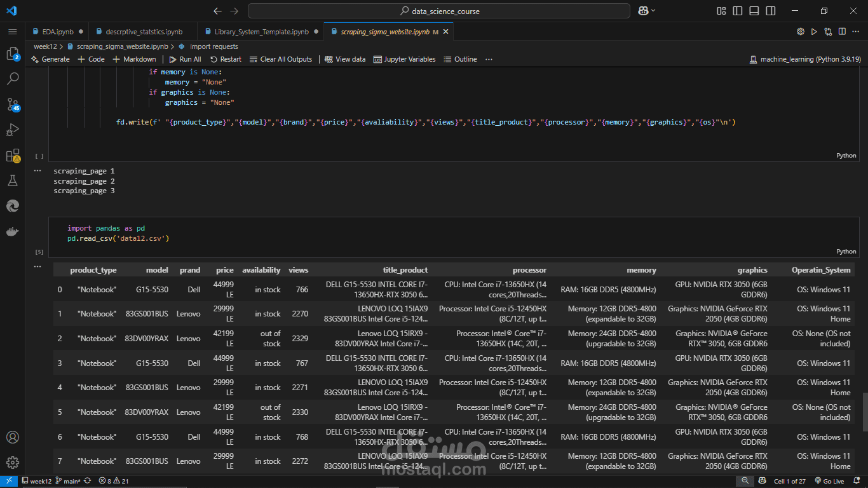Open the Accounts menu in activity bar
This screenshot has height=488, width=868.
pyautogui.click(x=13, y=437)
